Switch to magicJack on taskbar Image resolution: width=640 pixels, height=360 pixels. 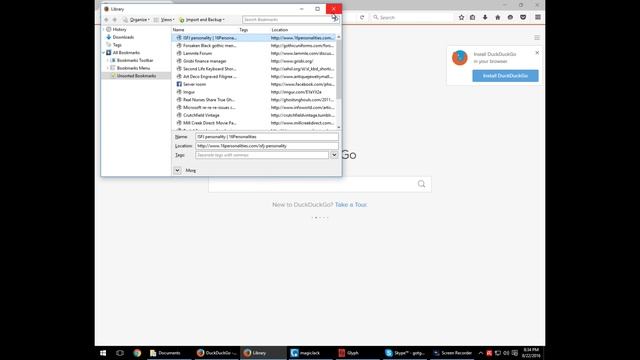pyautogui.click(x=310, y=353)
